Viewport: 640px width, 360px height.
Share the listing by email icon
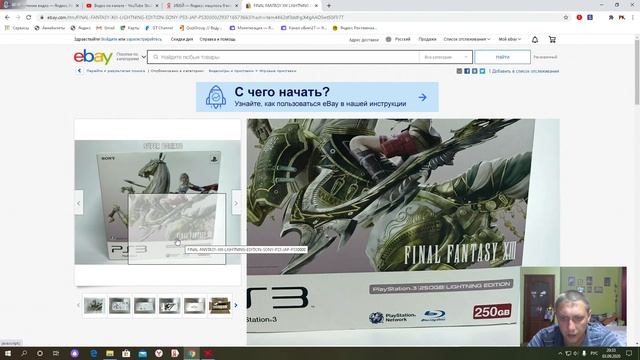[459, 71]
